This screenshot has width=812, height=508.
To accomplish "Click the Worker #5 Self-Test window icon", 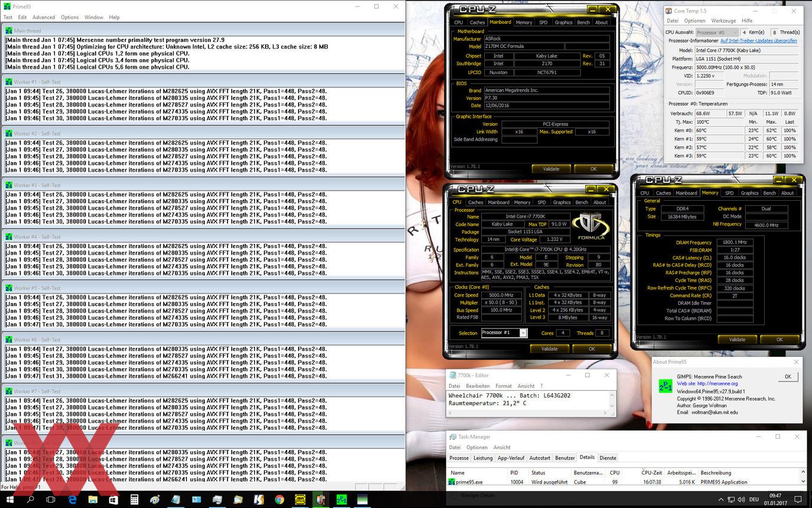I will (x=9, y=288).
